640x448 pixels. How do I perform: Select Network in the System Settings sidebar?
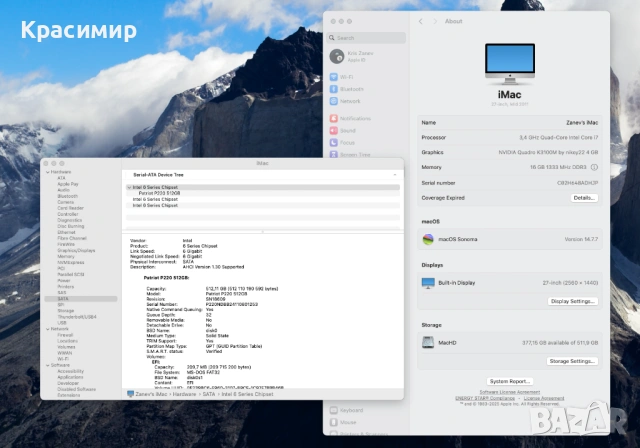click(345, 101)
